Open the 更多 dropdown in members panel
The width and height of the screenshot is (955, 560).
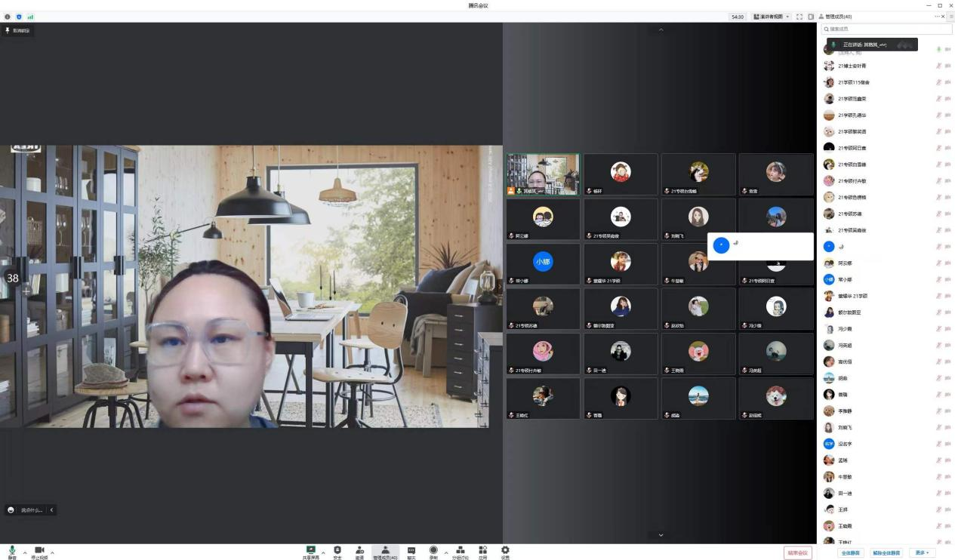click(x=922, y=552)
